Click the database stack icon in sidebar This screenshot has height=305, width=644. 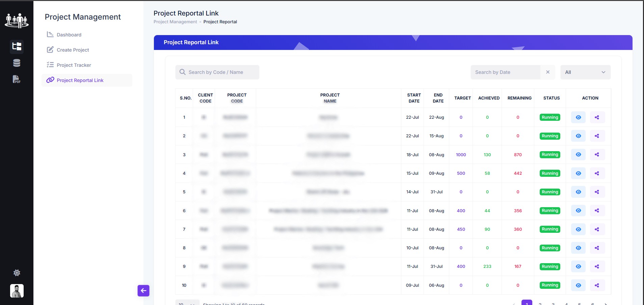click(17, 63)
